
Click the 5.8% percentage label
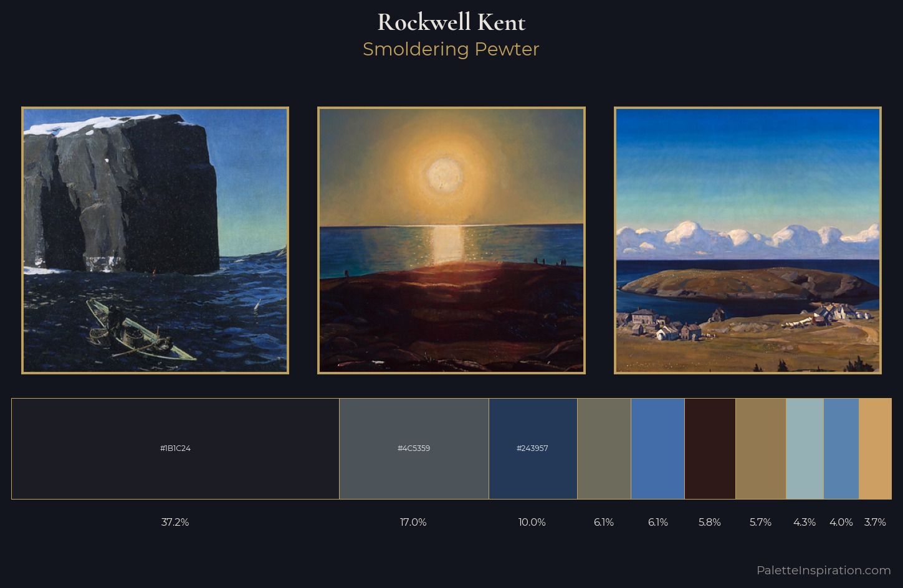[710, 522]
